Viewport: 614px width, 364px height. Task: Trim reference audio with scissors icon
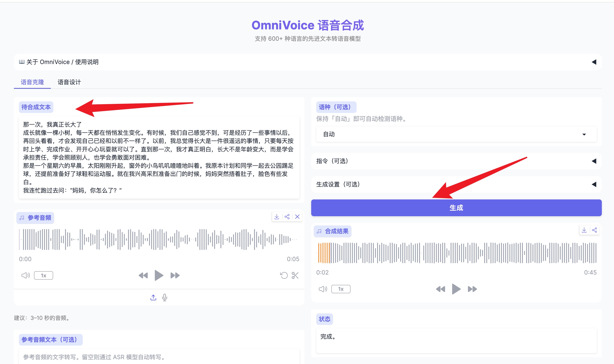pos(295,275)
